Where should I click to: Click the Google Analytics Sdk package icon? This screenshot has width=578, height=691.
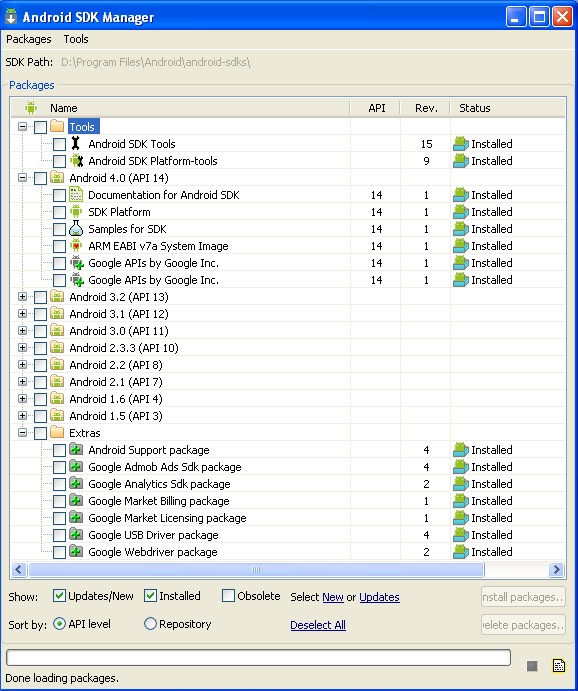click(x=76, y=483)
